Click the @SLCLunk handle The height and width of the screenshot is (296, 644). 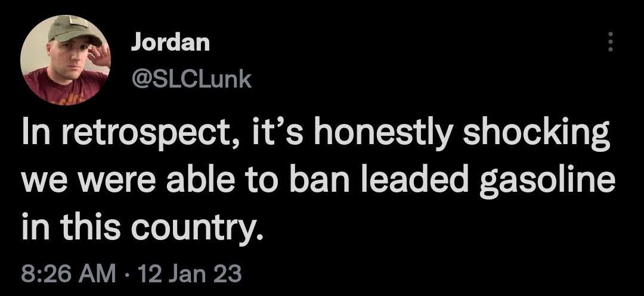click(x=190, y=79)
